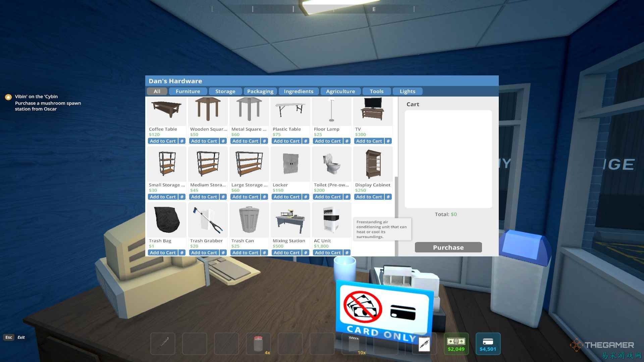Click the # quantity button for Locker

[306, 197]
